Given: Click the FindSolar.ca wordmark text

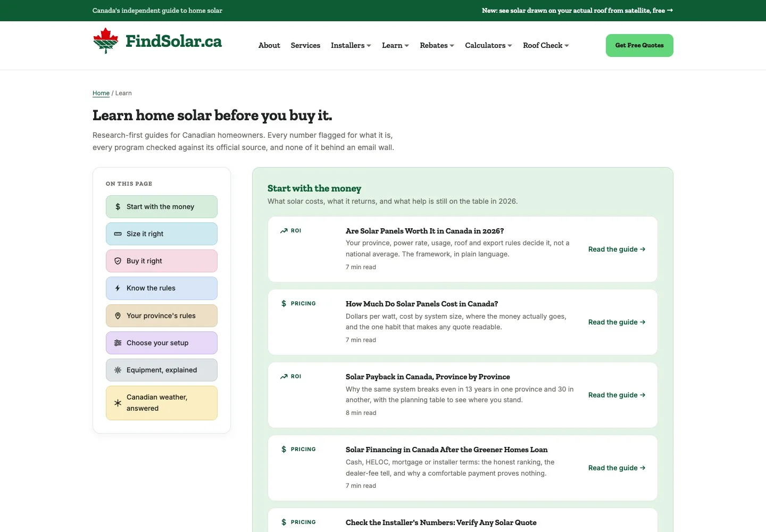Looking at the screenshot, I should click(173, 41).
